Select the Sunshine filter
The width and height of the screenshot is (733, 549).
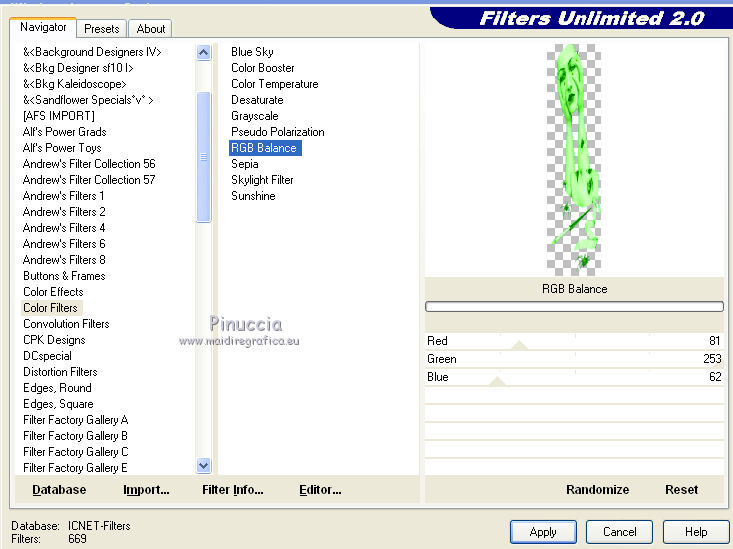253,196
